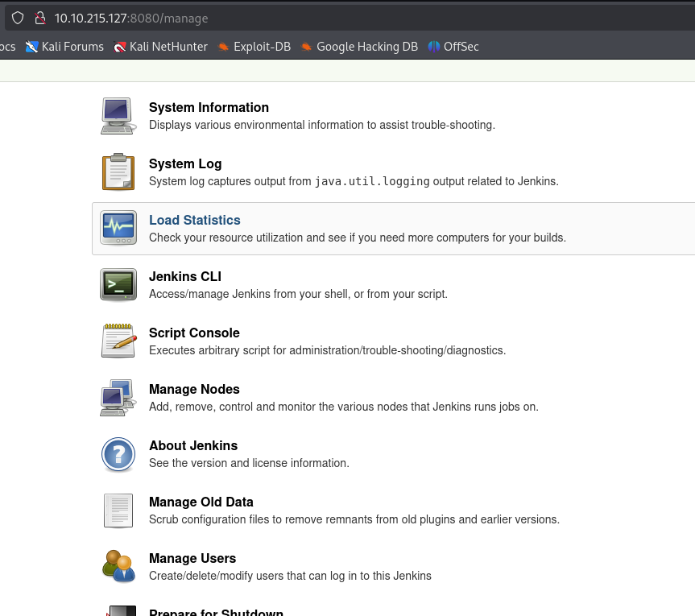Click the System Information computer icon
695x616 pixels.
118,116
